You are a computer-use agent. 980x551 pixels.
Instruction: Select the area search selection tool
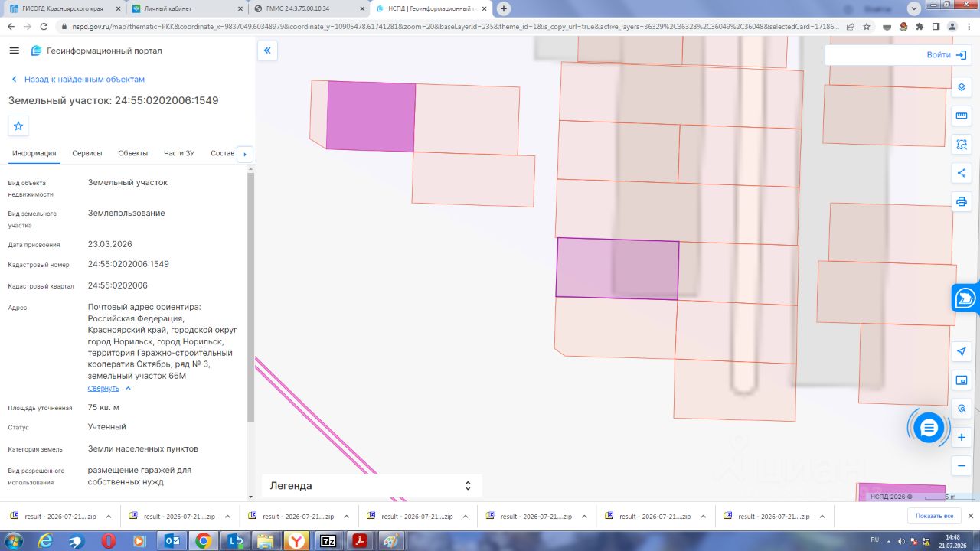962,144
